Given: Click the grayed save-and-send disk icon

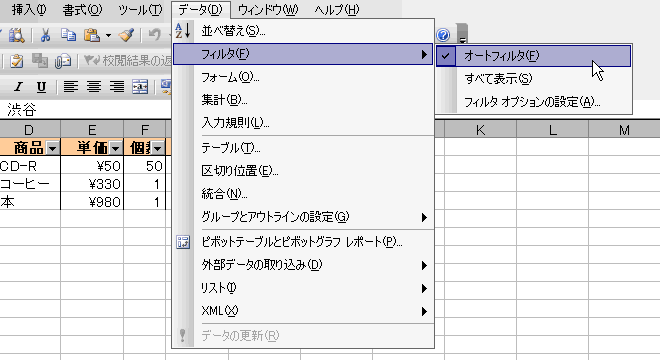Looking at the screenshot, I should [x=40, y=61].
